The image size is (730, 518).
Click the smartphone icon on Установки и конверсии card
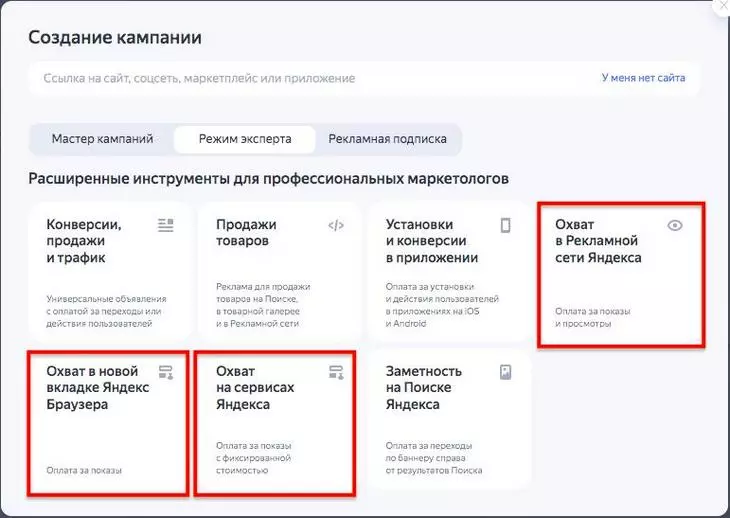(506, 225)
